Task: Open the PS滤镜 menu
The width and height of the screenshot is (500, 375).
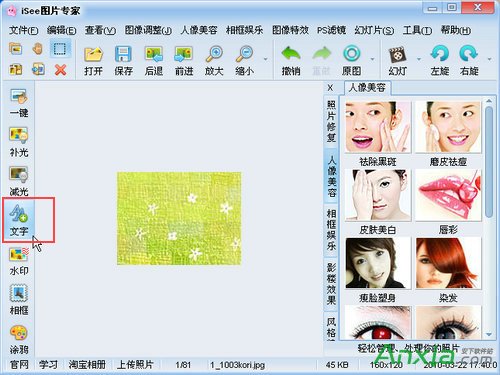Action: [331, 30]
